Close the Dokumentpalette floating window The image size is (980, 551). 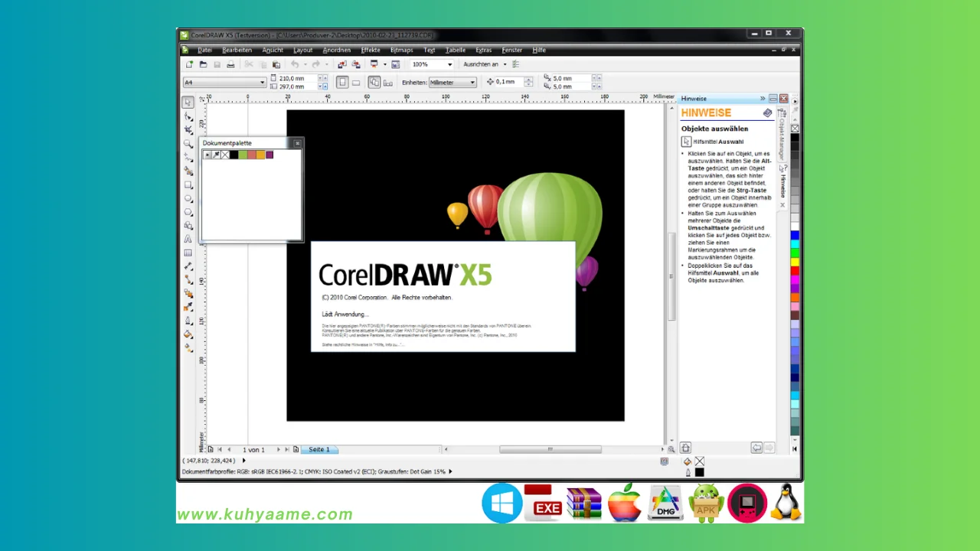point(298,143)
